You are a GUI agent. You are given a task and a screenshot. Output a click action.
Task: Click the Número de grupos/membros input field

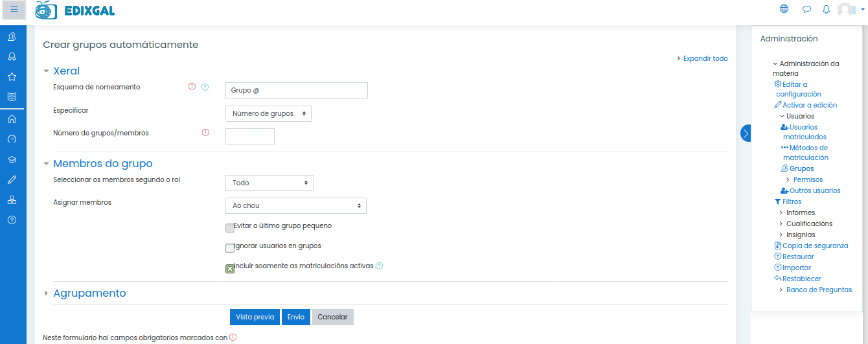coord(250,136)
